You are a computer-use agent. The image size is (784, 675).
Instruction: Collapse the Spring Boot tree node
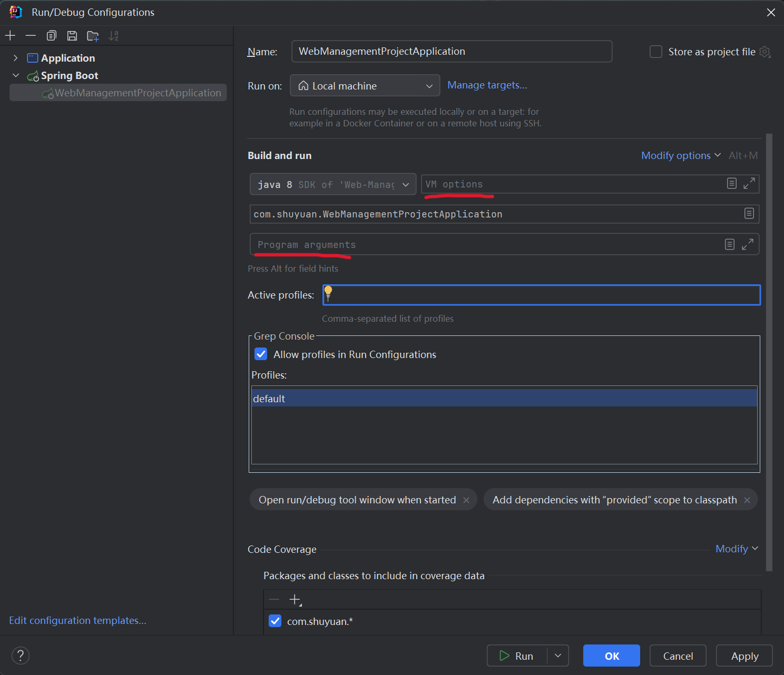[16, 75]
